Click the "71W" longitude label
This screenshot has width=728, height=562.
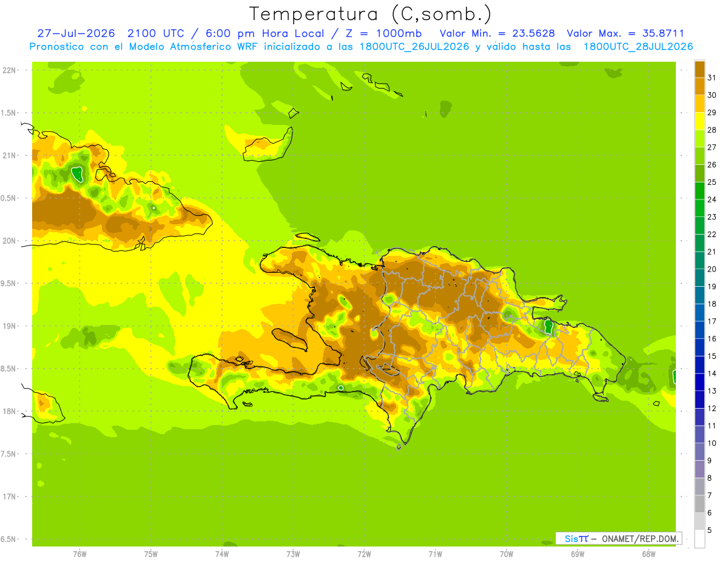[435, 554]
